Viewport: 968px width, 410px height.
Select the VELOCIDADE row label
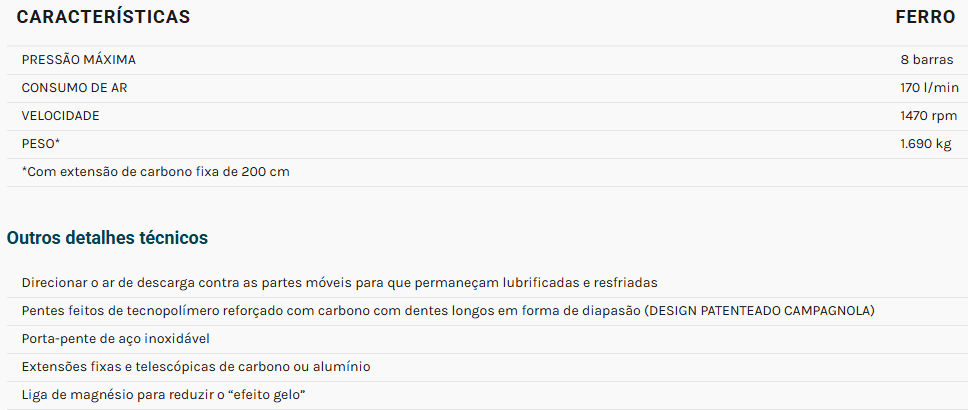pyautogui.click(x=60, y=115)
